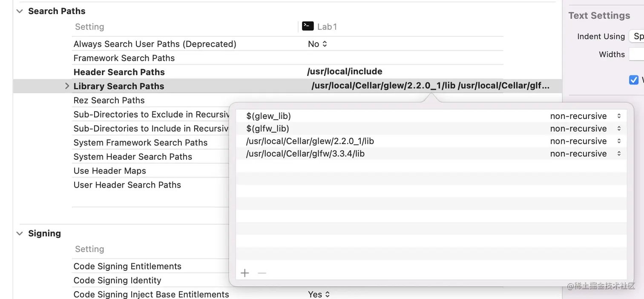Select Sub-Directories to Exclude in Recursive row
Image resolution: width=644 pixels, height=299 pixels.
coord(151,114)
